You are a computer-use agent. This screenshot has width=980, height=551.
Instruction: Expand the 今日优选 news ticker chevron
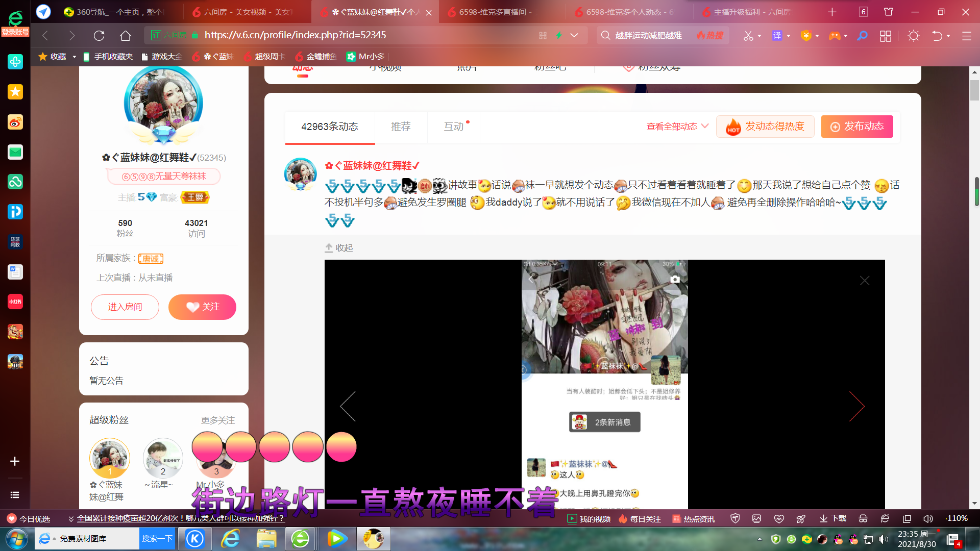tap(71, 519)
